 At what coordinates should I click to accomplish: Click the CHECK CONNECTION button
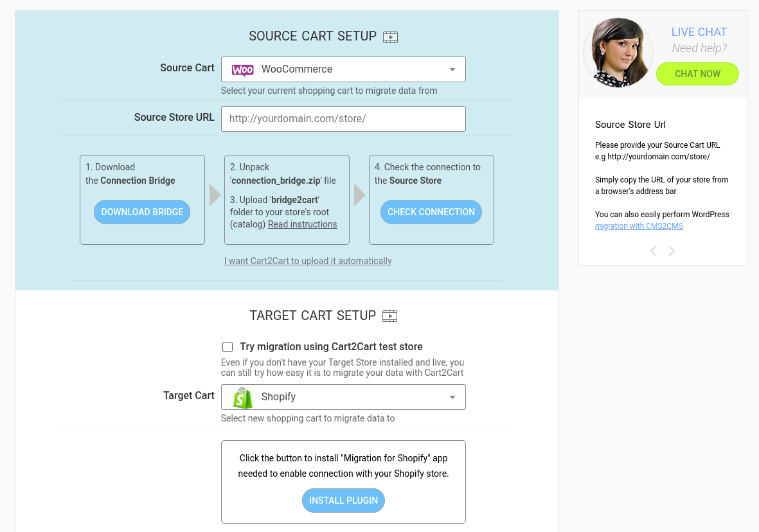[x=431, y=211]
